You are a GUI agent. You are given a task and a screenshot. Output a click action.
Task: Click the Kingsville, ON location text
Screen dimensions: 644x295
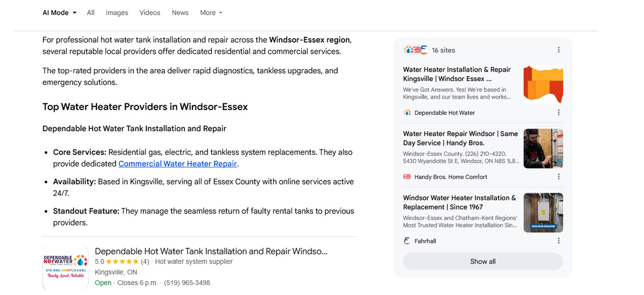pos(116,272)
